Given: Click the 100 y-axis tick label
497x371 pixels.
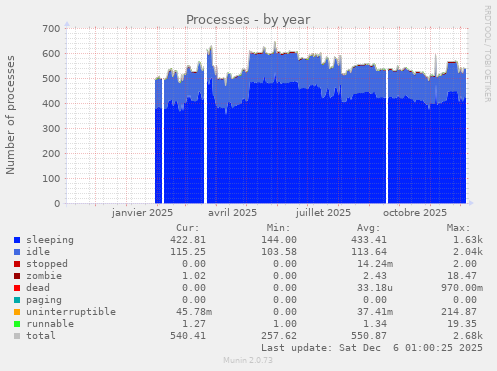Looking at the screenshot, I should point(51,179).
